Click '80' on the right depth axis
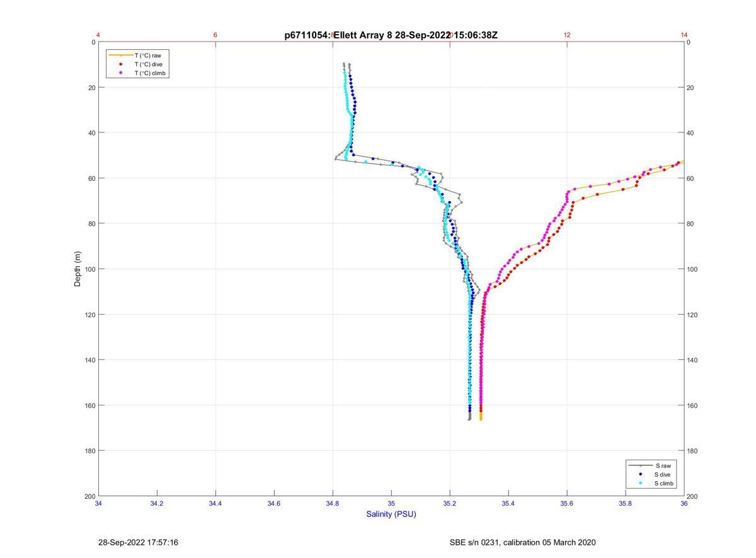 [x=691, y=224]
